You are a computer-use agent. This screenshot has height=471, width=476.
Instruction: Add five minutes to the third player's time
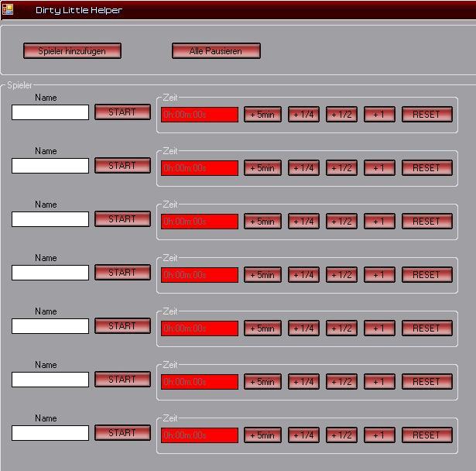(x=262, y=222)
